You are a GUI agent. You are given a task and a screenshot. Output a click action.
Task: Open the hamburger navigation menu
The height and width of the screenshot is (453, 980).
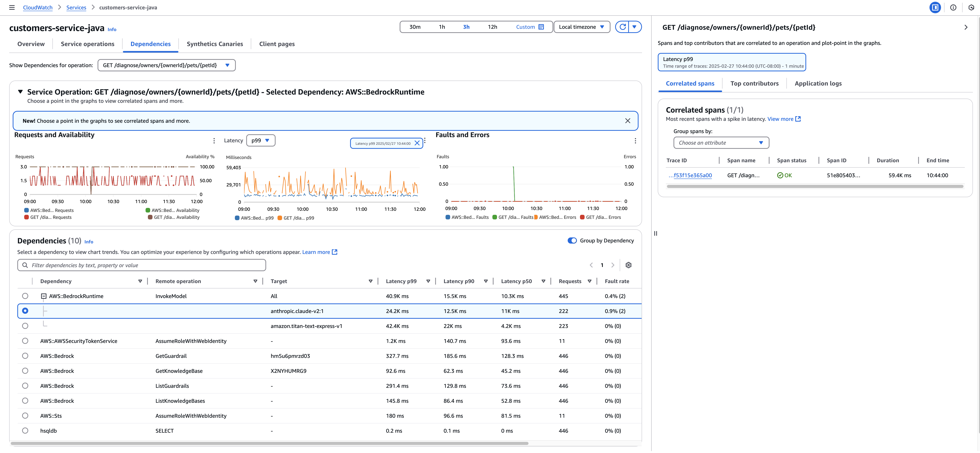click(x=12, y=7)
